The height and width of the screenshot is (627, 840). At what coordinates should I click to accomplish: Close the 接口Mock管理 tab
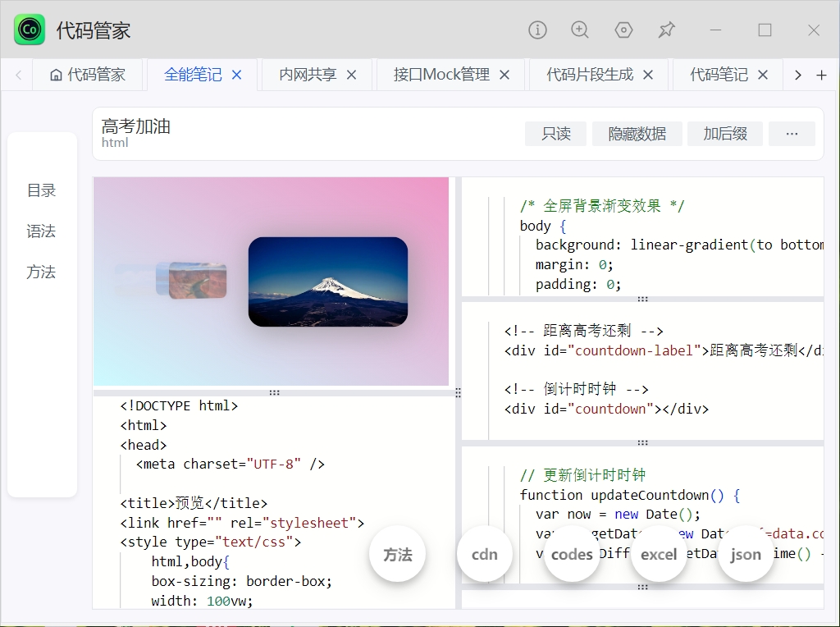click(x=504, y=75)
